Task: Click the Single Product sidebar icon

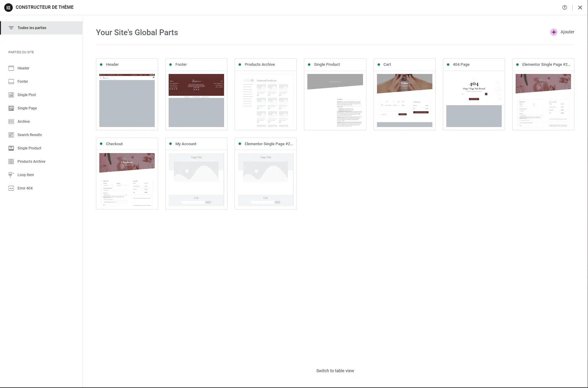Action: coord(11,148)
